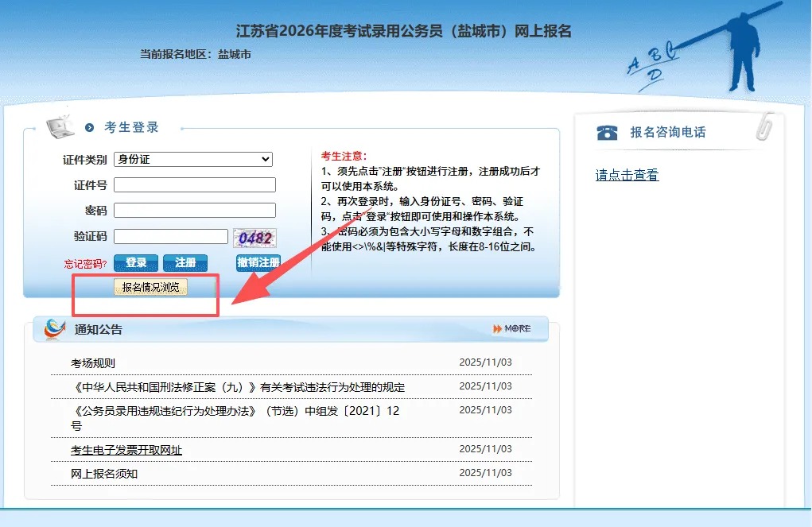Click the 通知公告 globe logo icon
This screenshot has width=812, height=527.
[54, 329]
